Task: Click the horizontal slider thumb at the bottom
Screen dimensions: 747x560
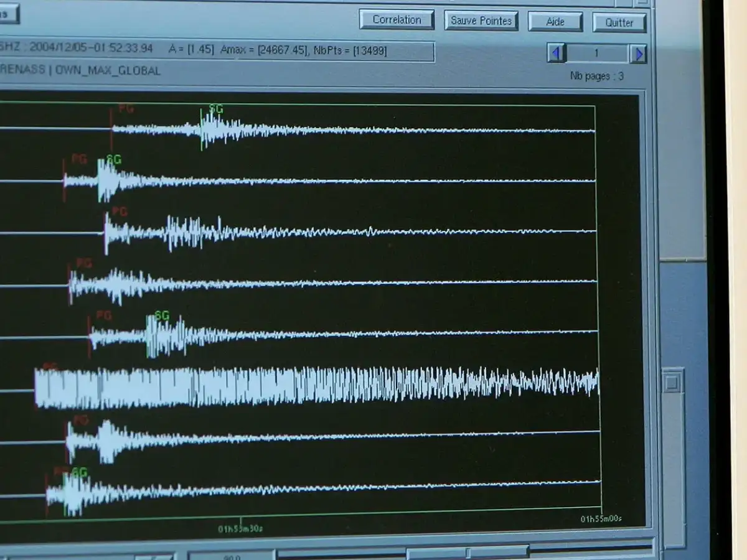Action: click(467, 553)
